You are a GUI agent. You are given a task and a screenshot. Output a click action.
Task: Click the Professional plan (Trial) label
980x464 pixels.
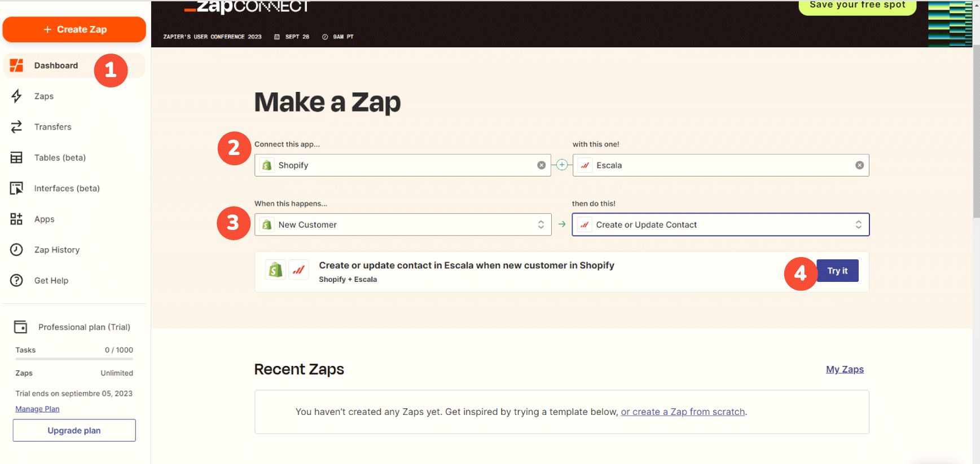coord(84,327)
